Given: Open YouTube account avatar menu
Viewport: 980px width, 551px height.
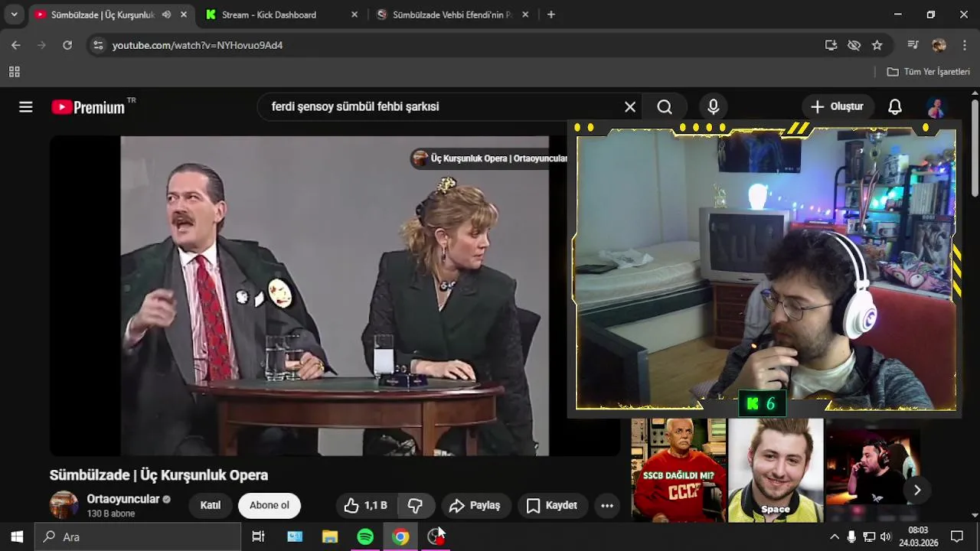Looking at the screenshot, I should point(936,107).
